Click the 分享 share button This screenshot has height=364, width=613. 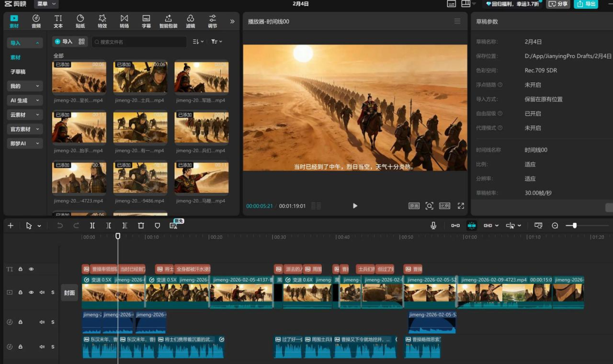[558, 4]
